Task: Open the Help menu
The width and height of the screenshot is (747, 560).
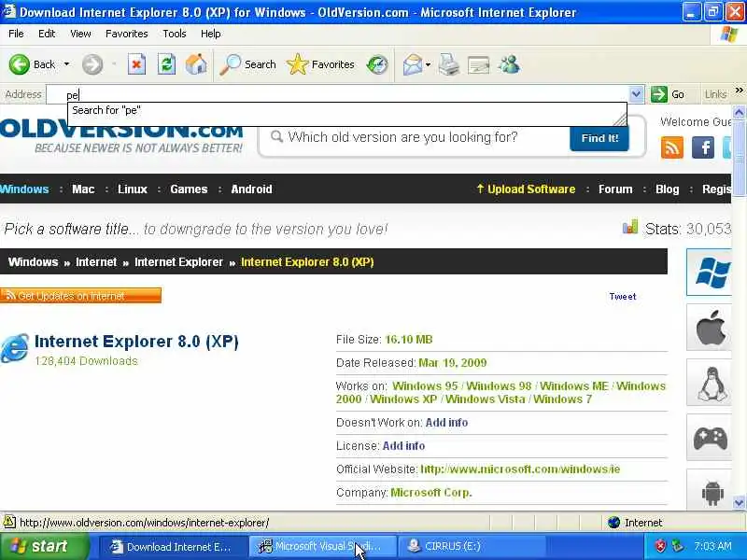Action: tap(211, 34)
